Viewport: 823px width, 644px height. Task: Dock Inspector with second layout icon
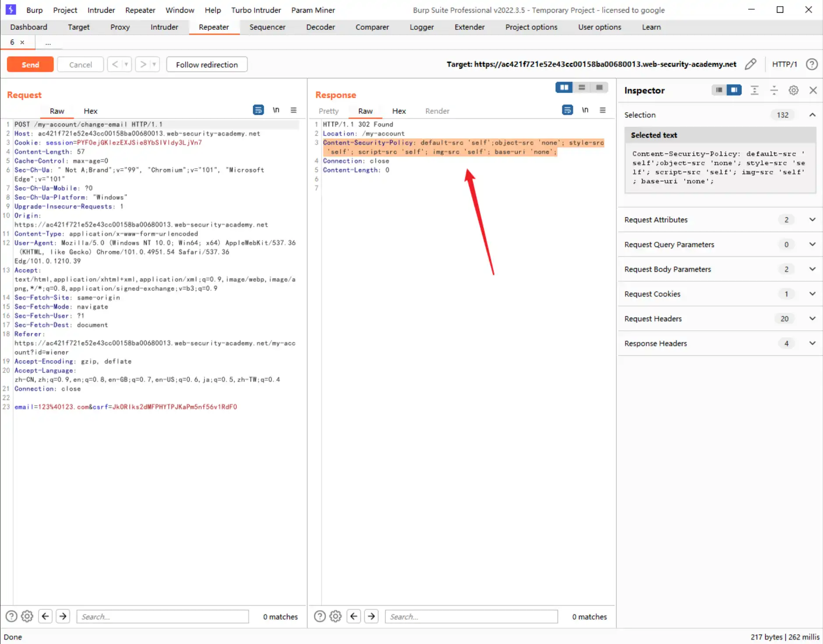tap(734, 90)
